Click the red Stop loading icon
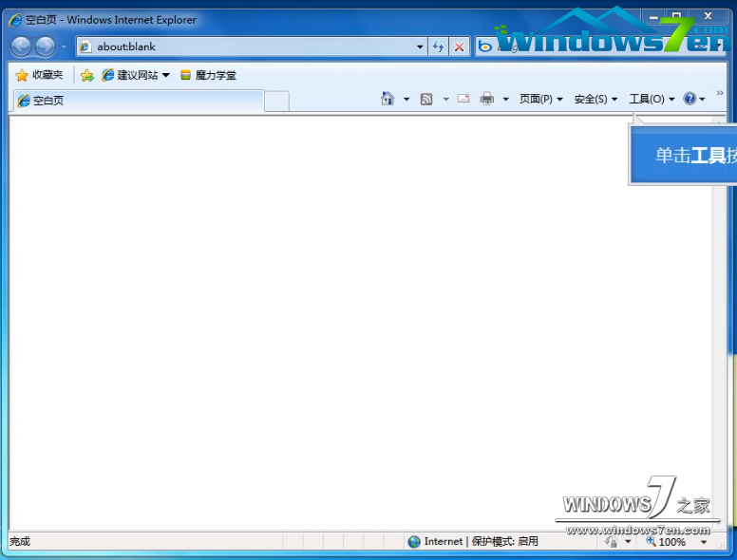The image size is (737, 560). 459,47
